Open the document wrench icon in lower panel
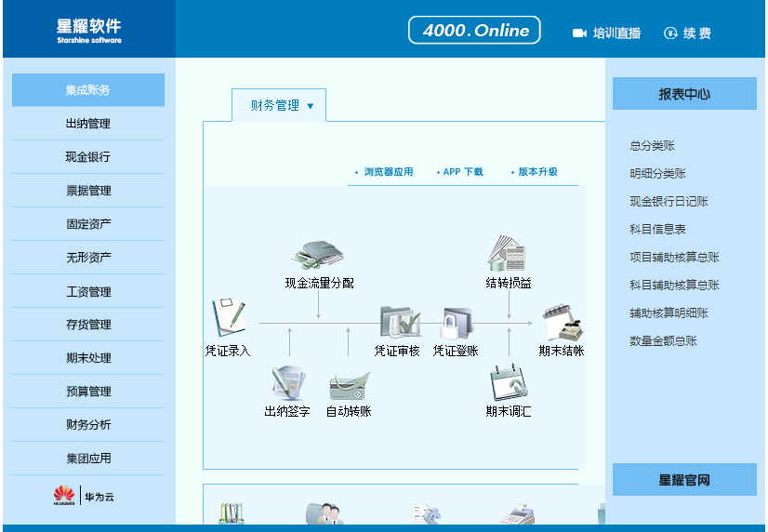 426,514
